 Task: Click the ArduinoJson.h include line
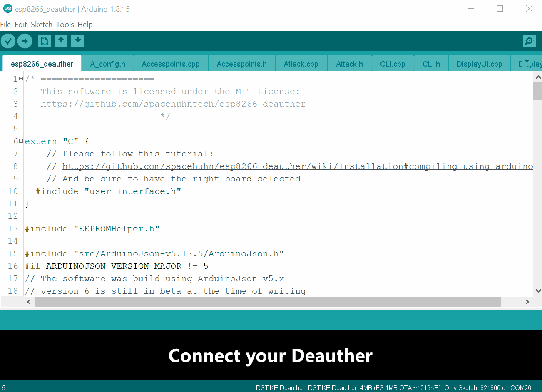point(154,253)
